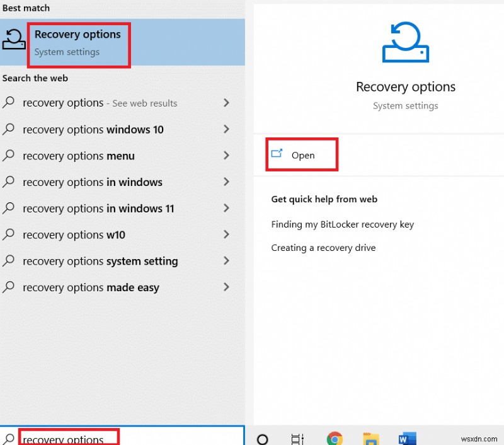
Task: Click the magnifier icon beside 'recovery options menu'
Action: [x=10, y=156]
